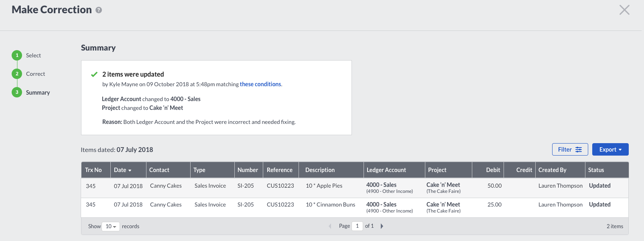Go to step 2 Correct circle
Viewport: 644px width, 241px height.
click(17, 74)
